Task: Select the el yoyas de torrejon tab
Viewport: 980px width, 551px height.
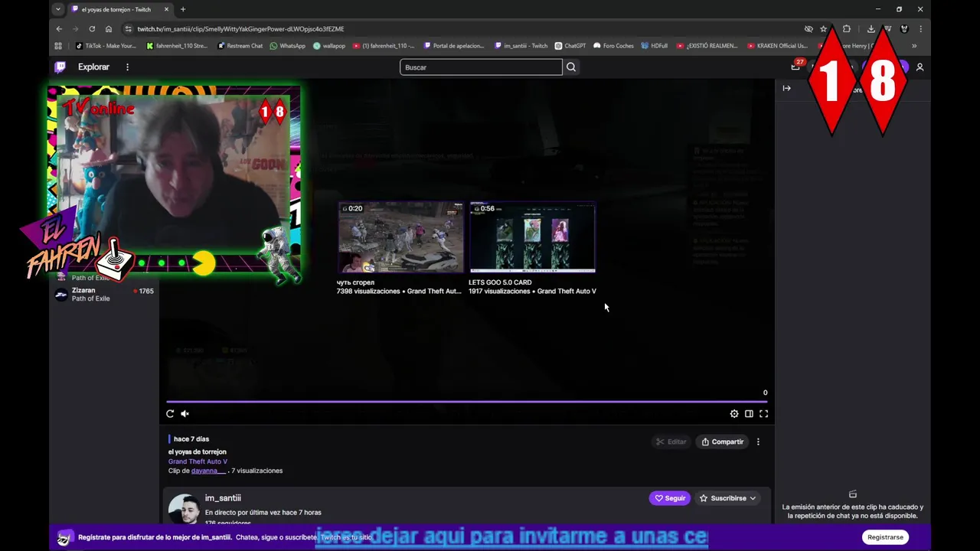Action: (121, 9)
